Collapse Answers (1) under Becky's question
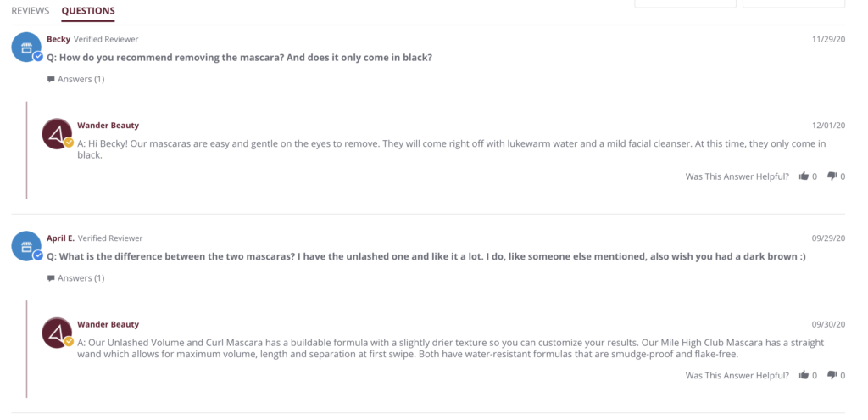The width and height of the screenshot is (868, 420). [x=76, y=79]
